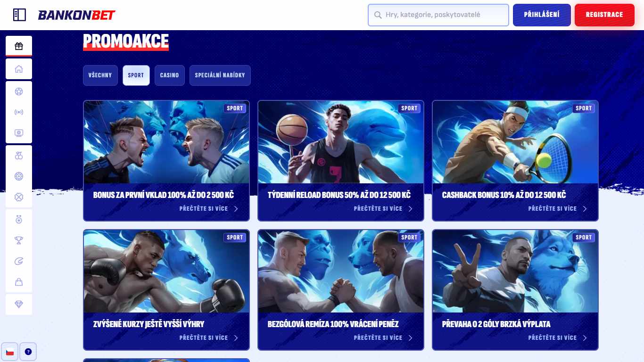Open read more for Převaha o 2 góly
644x362 pixels.
(553, 337)
